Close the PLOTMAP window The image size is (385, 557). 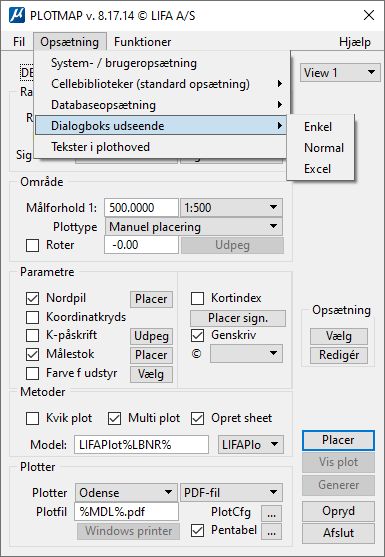369,16
